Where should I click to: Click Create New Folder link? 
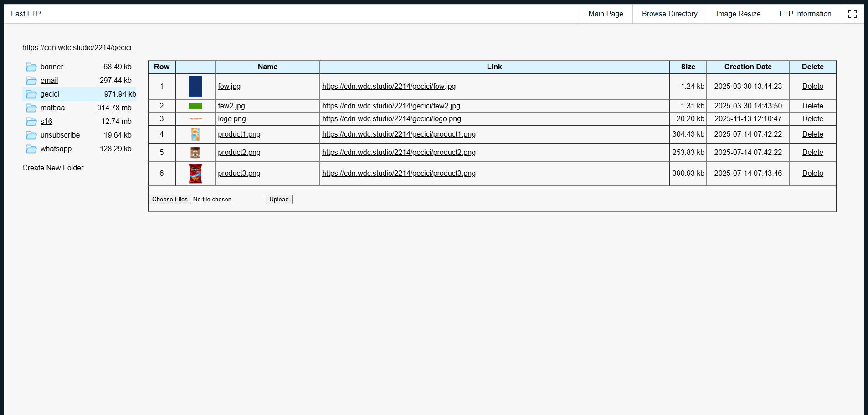pos(53,168)
